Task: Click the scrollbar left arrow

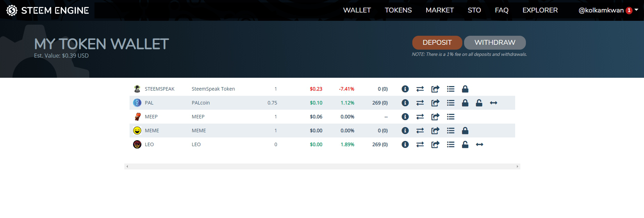Action: coord(127,167)
